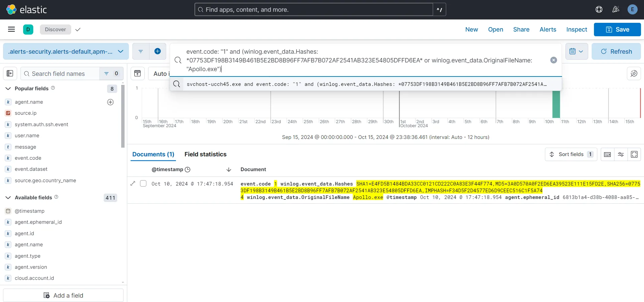Click the Search field names input

[60, 73]
